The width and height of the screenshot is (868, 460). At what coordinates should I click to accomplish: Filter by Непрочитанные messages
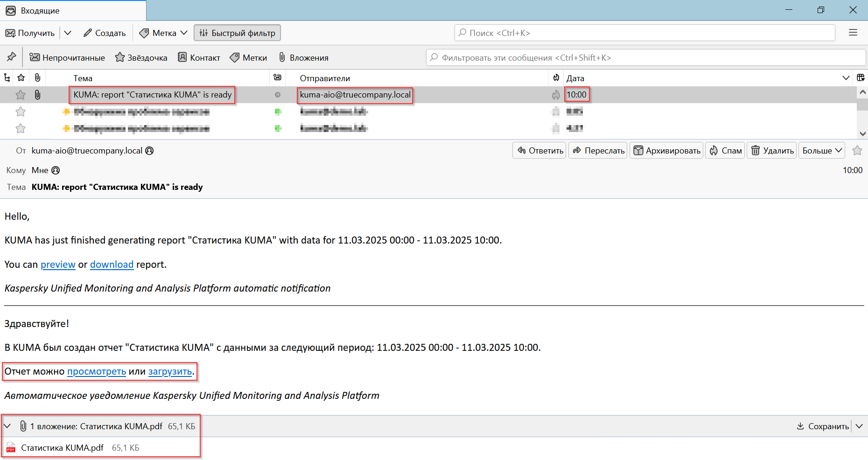[67, 57]
